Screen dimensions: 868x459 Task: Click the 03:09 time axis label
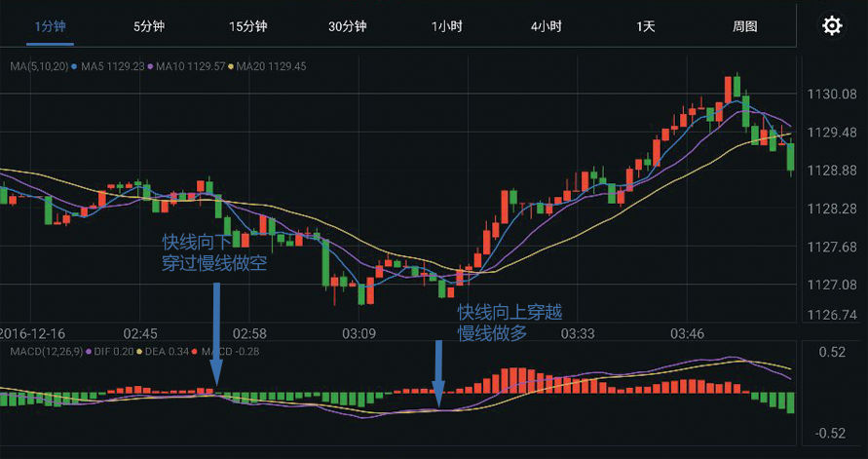(359, 334)
